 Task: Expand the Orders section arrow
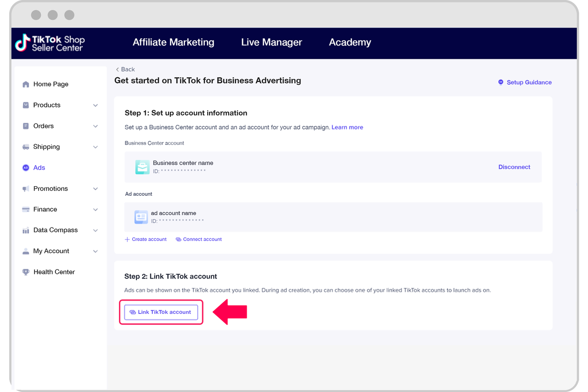96,126
